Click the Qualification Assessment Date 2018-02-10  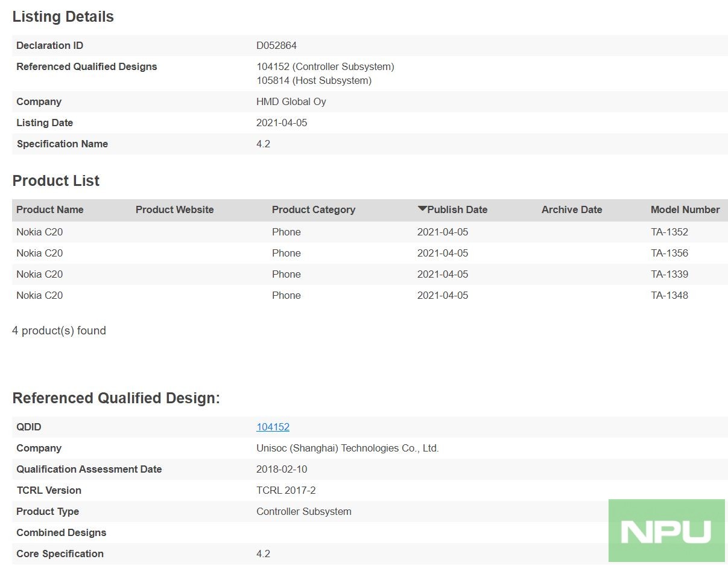[281, 469]
